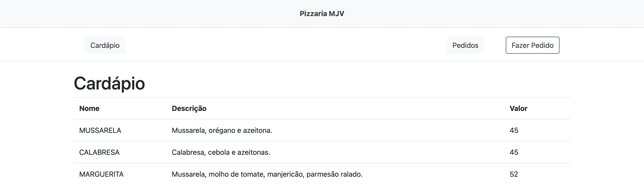Click the MUSSARELA pizza name
This screenshot has width=644, height=191.
tap(100, 130)
